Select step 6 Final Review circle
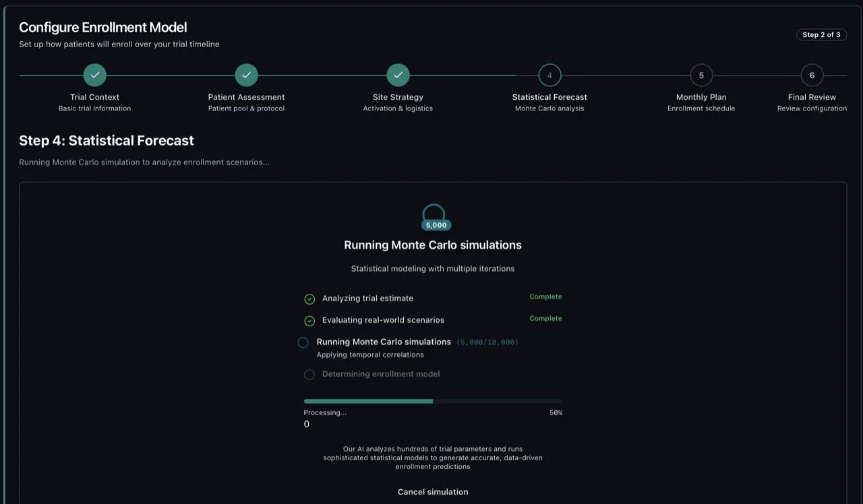The image size is (863, 504). click(x=812, y=75)
